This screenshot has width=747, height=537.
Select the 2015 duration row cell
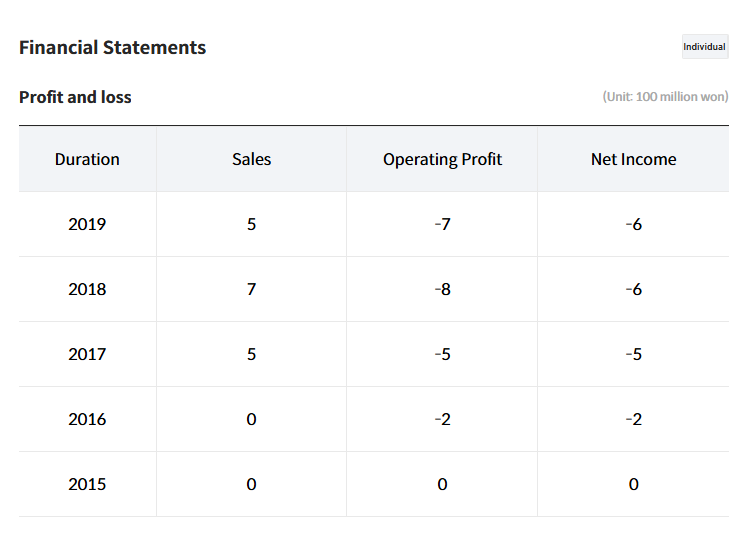pyautogui.click(x=87, y=484)
